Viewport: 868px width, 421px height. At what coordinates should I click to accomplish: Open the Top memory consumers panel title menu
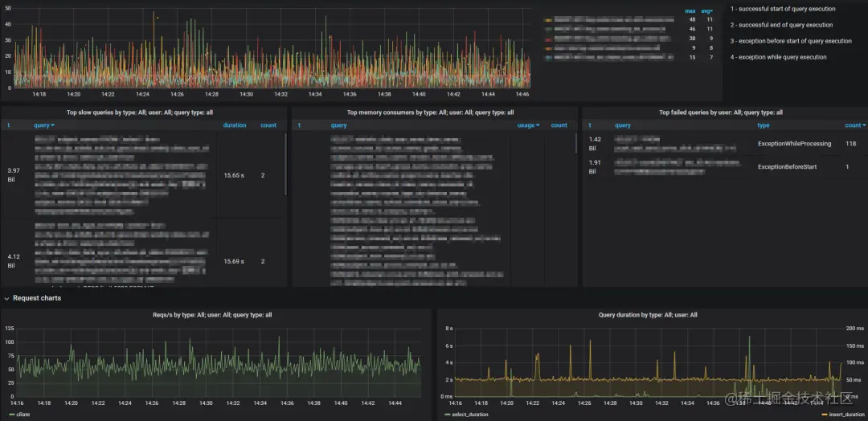[430, 112]
